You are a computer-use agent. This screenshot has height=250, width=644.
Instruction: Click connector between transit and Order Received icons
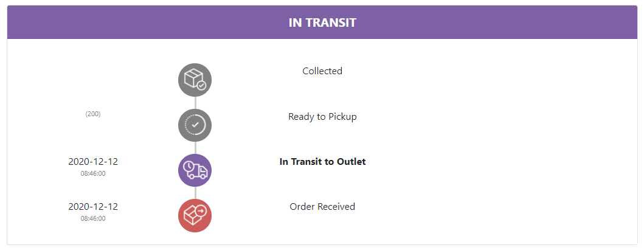(195, 193)
